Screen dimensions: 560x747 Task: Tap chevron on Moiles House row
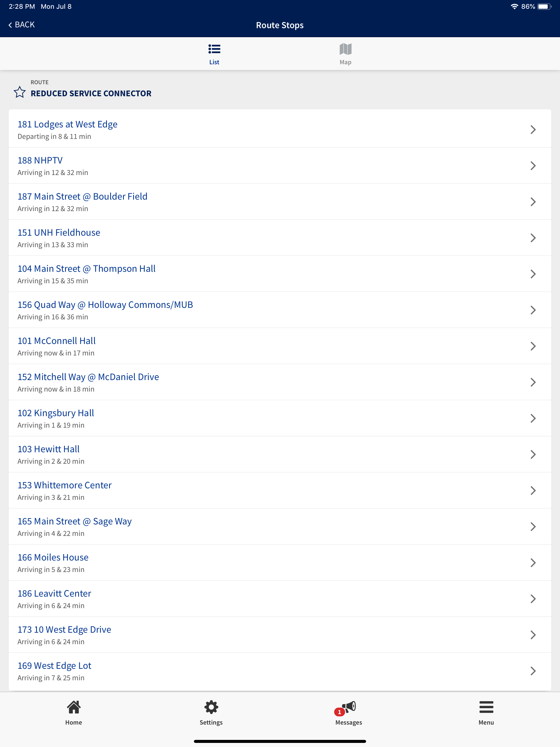coord(533,563)
